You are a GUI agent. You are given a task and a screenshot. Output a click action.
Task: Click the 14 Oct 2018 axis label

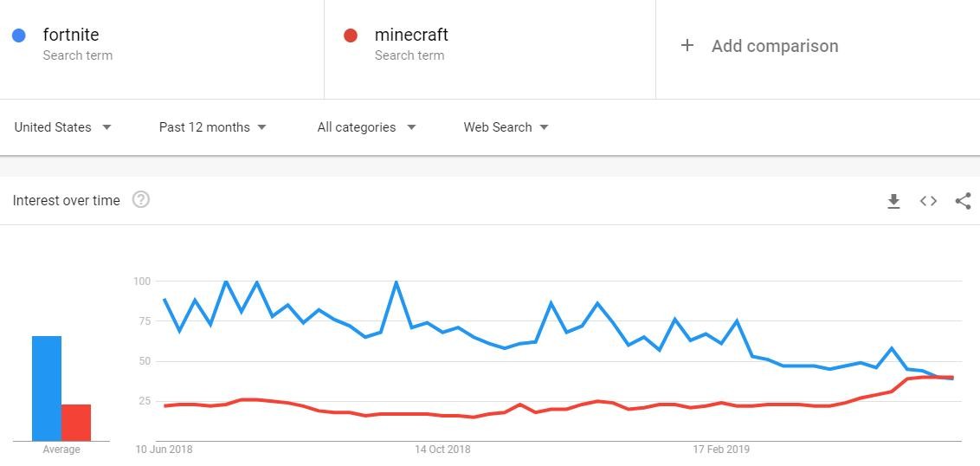tap(442, 450)
